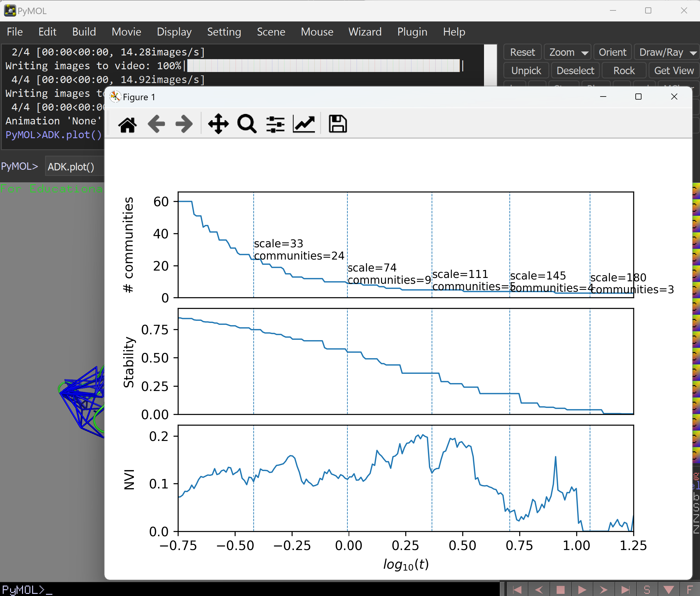Select the Pan axes tool in Figure 1
This screenshot has width=700, height=596.
(x=218, y=124)
